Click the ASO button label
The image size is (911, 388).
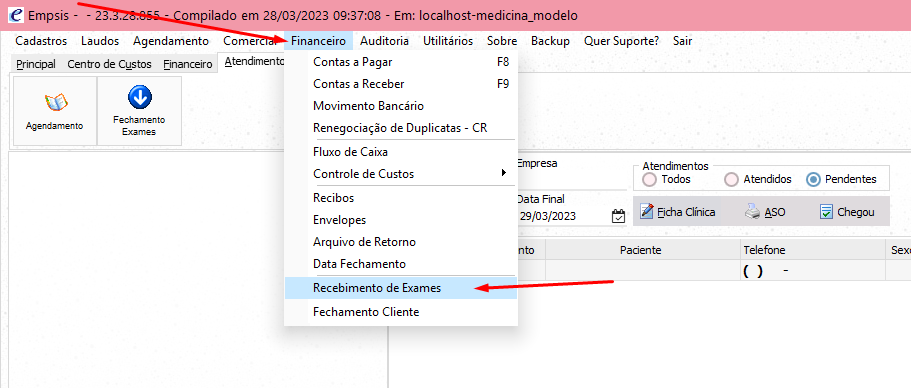click(775, 213)
